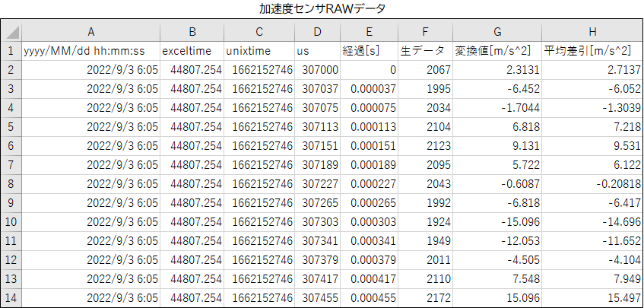Screen dimensions: 644x308
Task: Click cell with value 2.3131
Action: point(497,70)
